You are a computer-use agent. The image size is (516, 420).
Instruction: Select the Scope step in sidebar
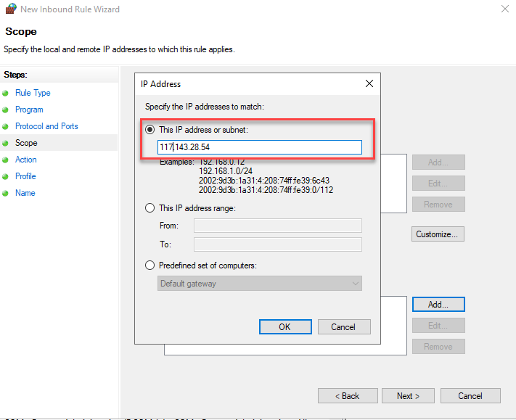[26, 143]
